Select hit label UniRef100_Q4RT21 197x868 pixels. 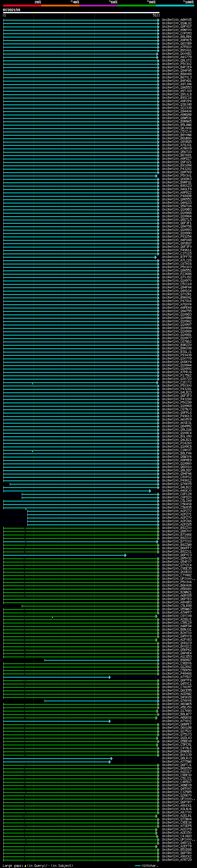tap(177, 843)
